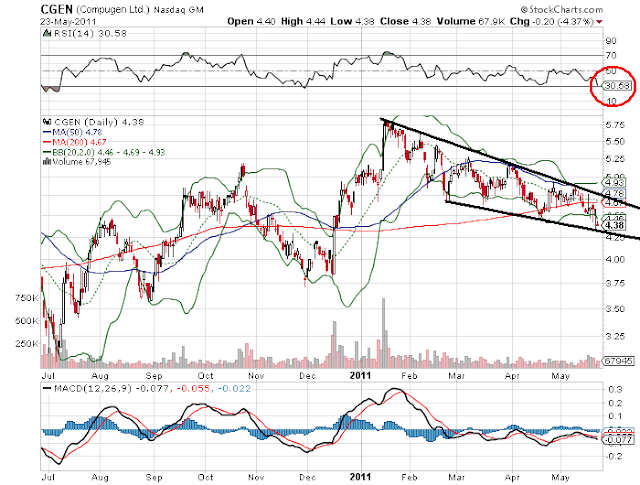The width and height of the screenshot is (640, 485).
Task: Click the red -0.055 MACD signal value
Action: (x=193, y=389)
